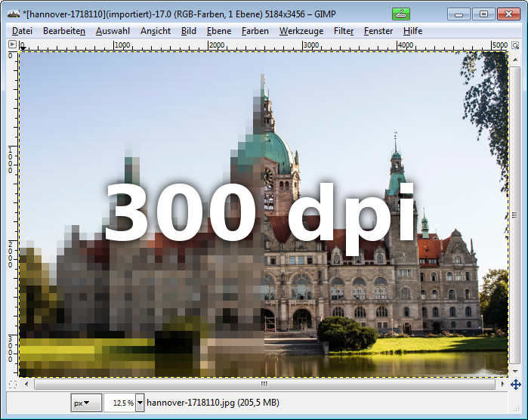Viewport: 528px width, 420px height.
Task: Click the GIMP Wilber icon in title bar
Action: point(13,13)
